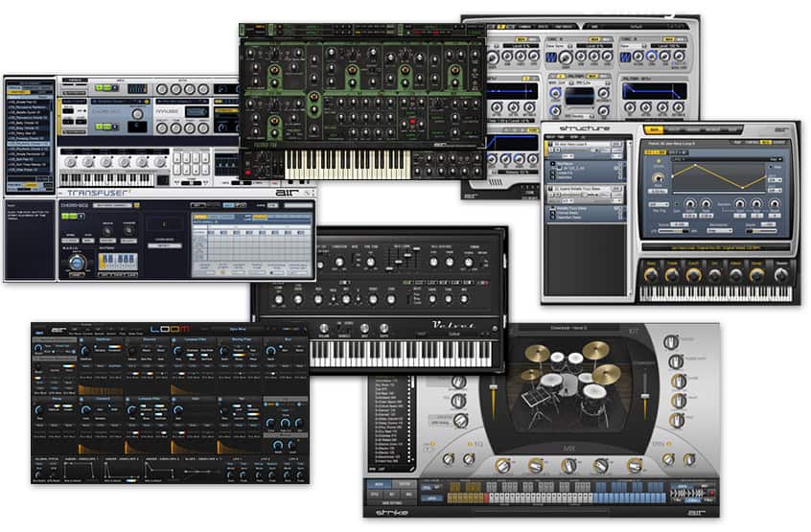Open the KIT label in Strike's display
The image size is (811, 532).
tap(634, 331)
